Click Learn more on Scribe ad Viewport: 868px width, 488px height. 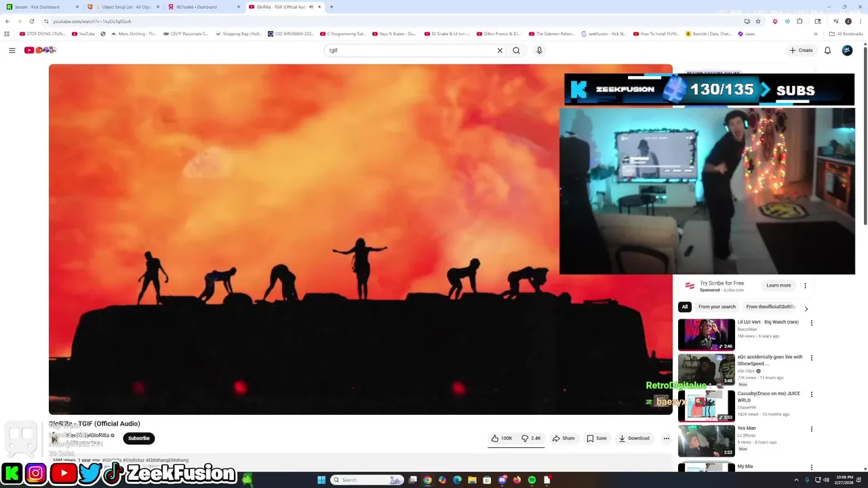(x=778, y=285)
